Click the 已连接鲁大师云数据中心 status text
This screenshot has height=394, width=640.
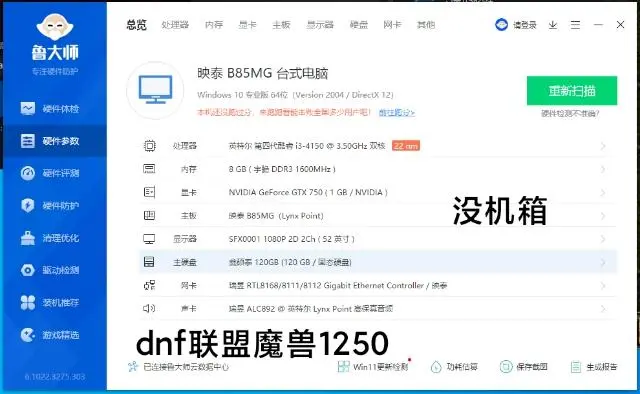186,367
